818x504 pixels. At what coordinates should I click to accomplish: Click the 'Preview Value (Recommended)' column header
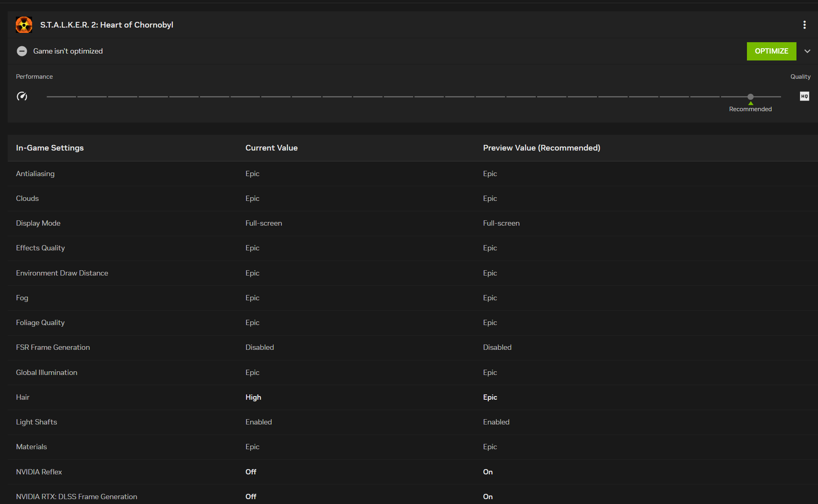point(541,148)
